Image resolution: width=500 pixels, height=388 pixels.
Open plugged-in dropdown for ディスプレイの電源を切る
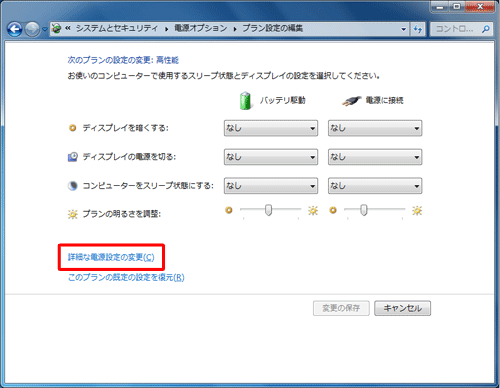click(x=375, y=157)
